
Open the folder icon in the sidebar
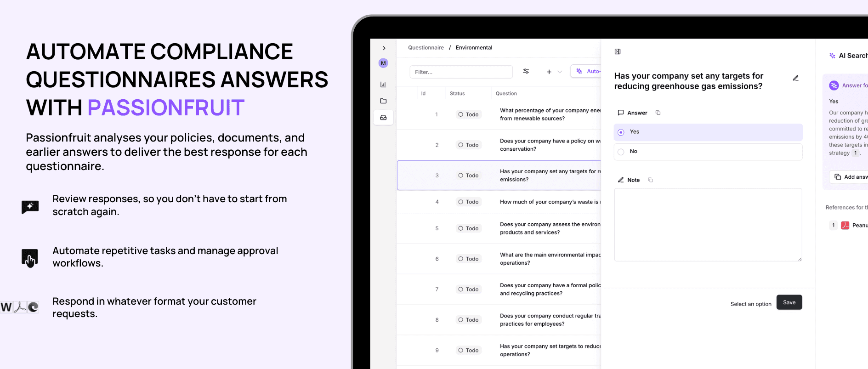[383, 101]
